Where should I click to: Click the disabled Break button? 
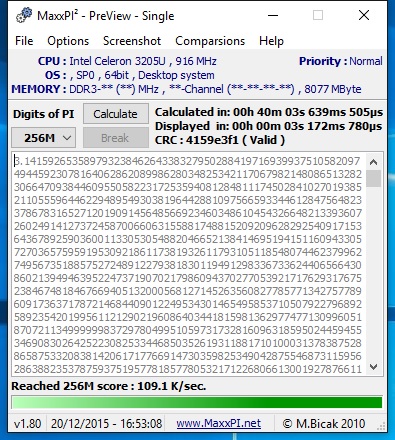pos(115,137)
